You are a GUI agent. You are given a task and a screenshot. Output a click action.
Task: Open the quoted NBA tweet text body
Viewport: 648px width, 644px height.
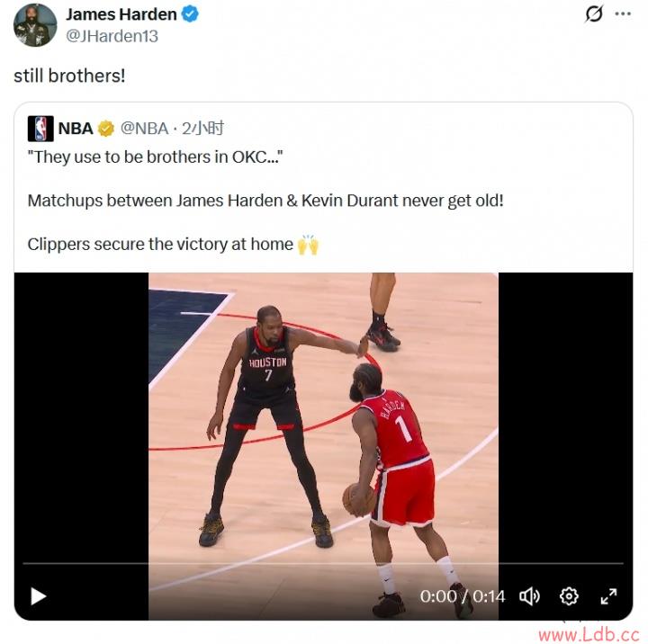click(265, 201)
